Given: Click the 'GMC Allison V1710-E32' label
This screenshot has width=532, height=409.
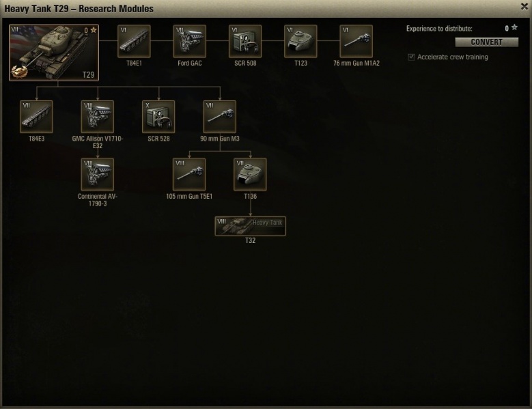Looking at the screenshot, I should (x=98, y=142).
